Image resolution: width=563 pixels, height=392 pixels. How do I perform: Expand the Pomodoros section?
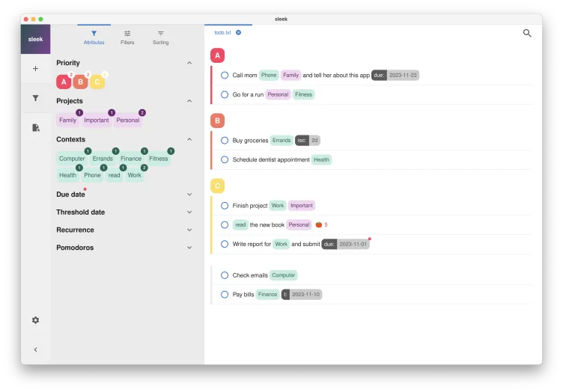coord(189,248)
